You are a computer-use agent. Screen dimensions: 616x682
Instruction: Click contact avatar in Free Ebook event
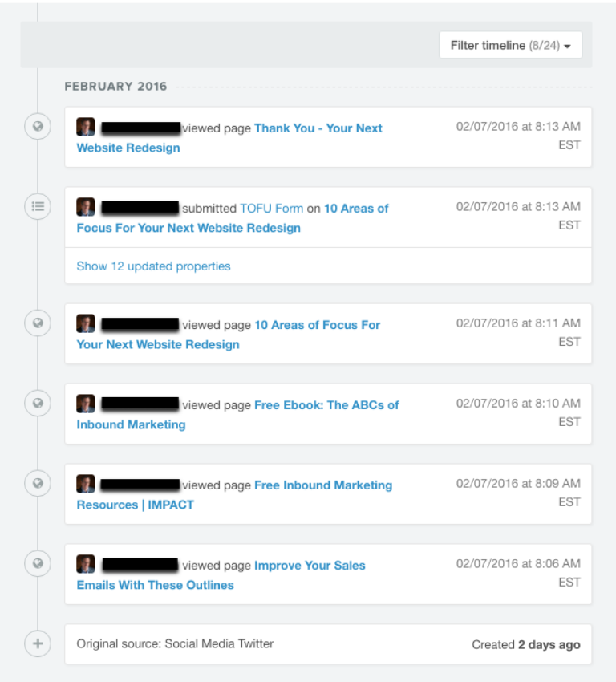coord(86,404)
